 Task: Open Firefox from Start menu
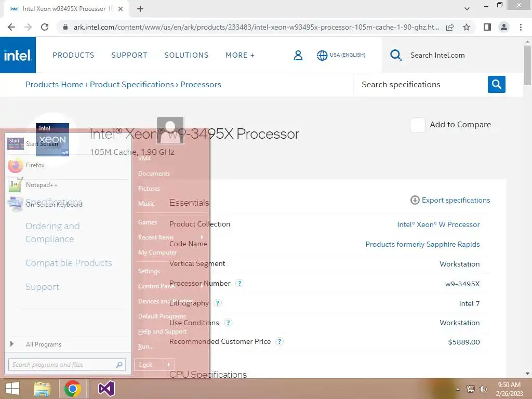pyautogui.click(x=67, y=165)
